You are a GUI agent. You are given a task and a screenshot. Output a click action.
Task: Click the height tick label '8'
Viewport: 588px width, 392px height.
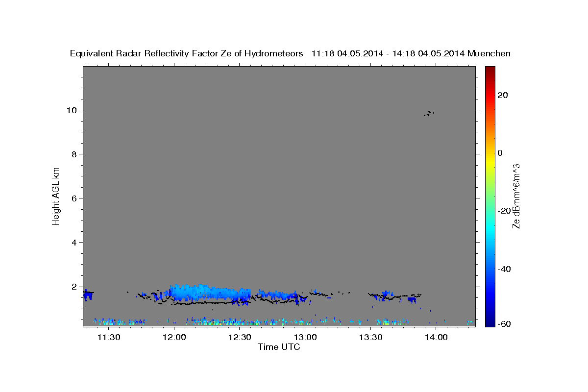tap(75, 154)
